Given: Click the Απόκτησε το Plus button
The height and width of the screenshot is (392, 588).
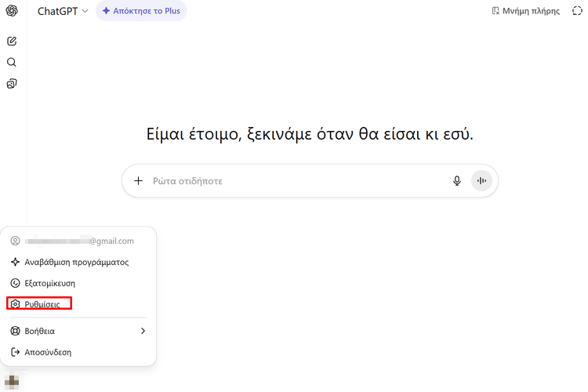Looking at the screenshot, I should (141, 11).
